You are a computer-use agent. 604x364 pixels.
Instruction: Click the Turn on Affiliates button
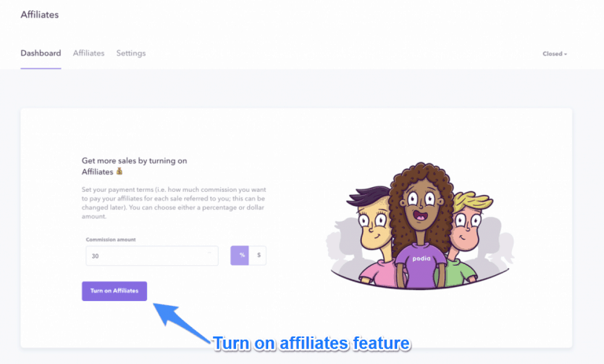114,291
